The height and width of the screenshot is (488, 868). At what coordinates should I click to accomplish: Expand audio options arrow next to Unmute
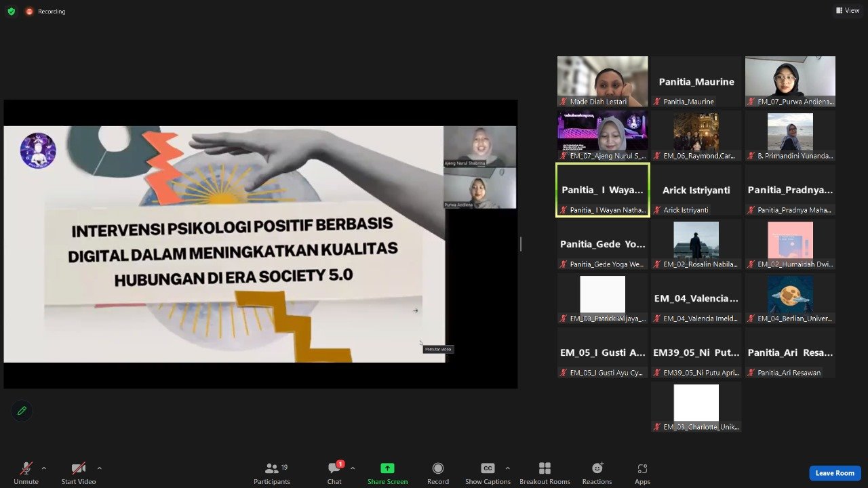click(44, 468)
